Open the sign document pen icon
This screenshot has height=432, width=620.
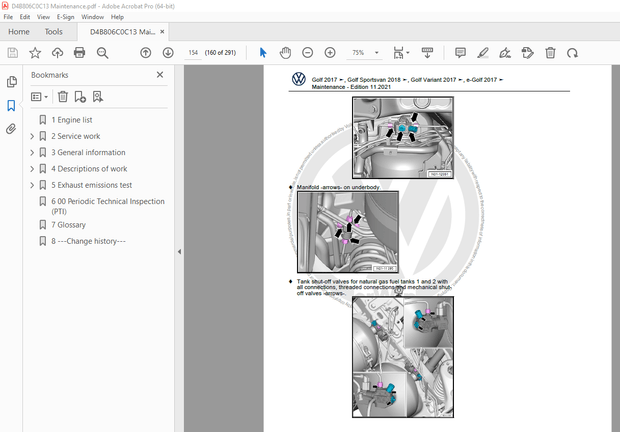pos(505,53)
